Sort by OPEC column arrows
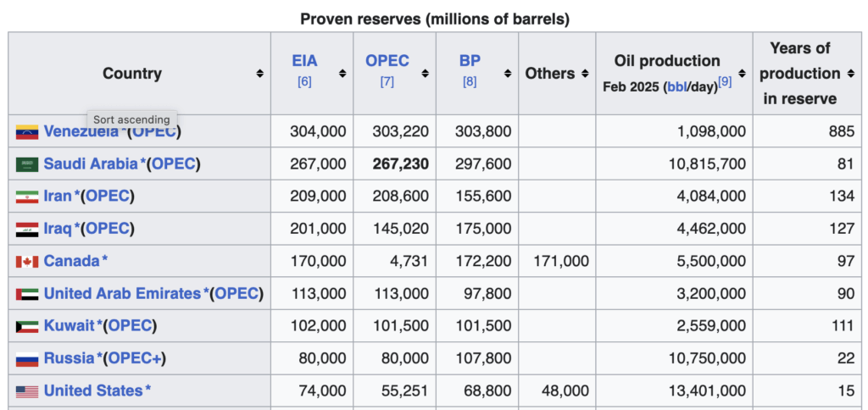 coord(425,74)
